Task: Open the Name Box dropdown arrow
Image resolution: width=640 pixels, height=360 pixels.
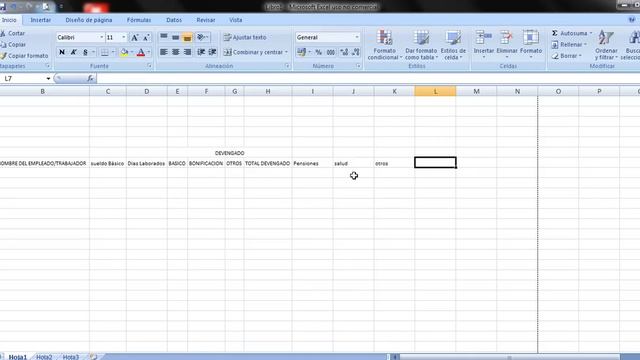Action: 48,79
